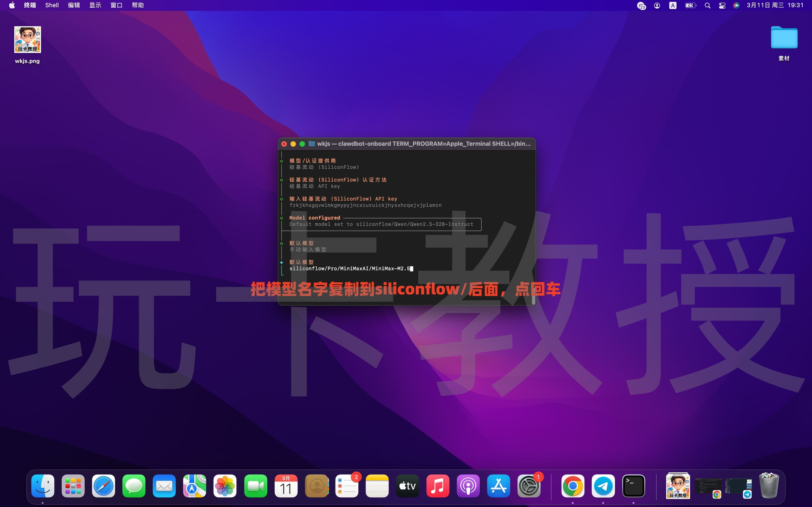
Task: Open the Calendar app from the Dock
Action: point(286,486)
